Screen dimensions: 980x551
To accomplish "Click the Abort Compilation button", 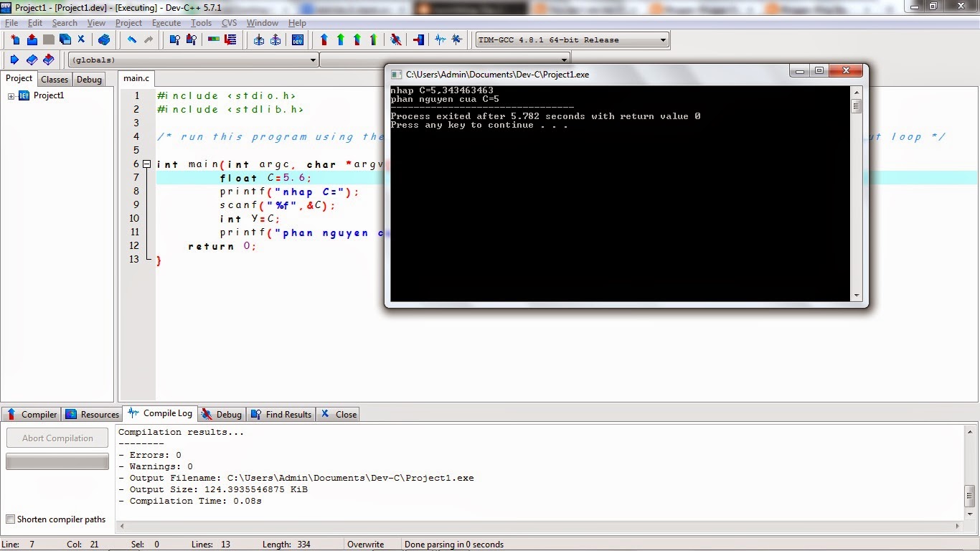I will (57, 438).
